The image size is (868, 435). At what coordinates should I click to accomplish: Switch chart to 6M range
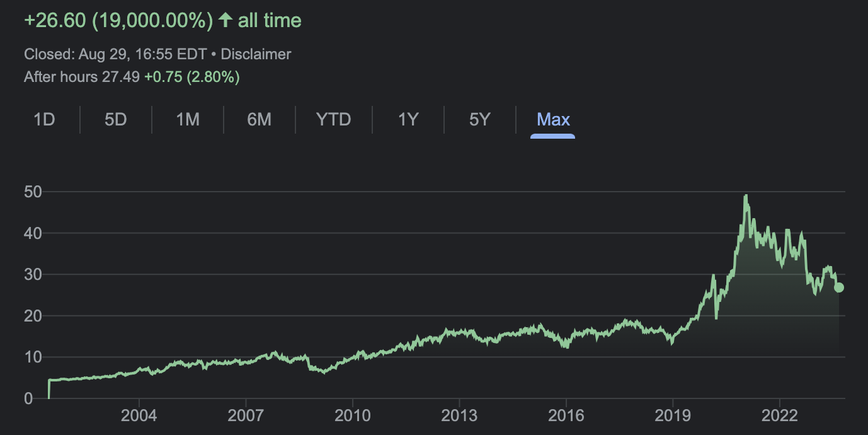pyautogui.click(x=260, y=120)
